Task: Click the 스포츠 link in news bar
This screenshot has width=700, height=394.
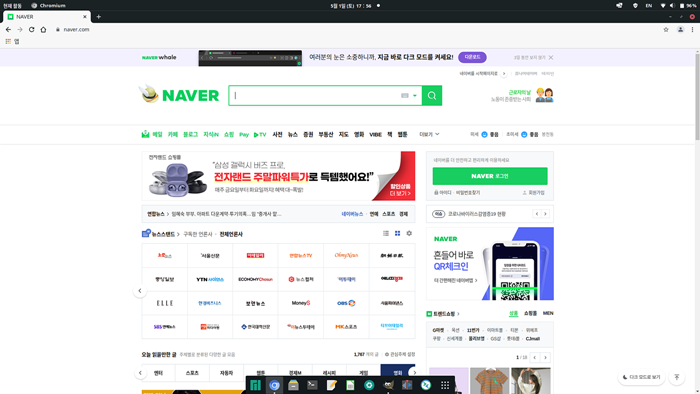Action: [x=388, y=214]
